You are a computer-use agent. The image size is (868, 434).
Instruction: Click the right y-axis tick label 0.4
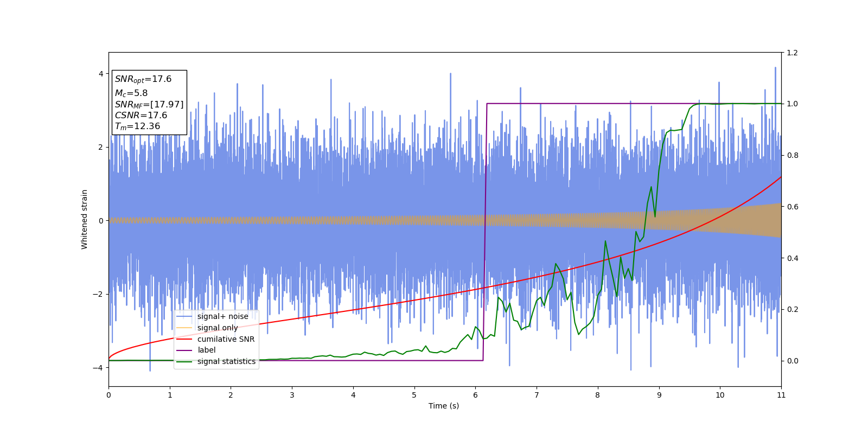(792, 258)
